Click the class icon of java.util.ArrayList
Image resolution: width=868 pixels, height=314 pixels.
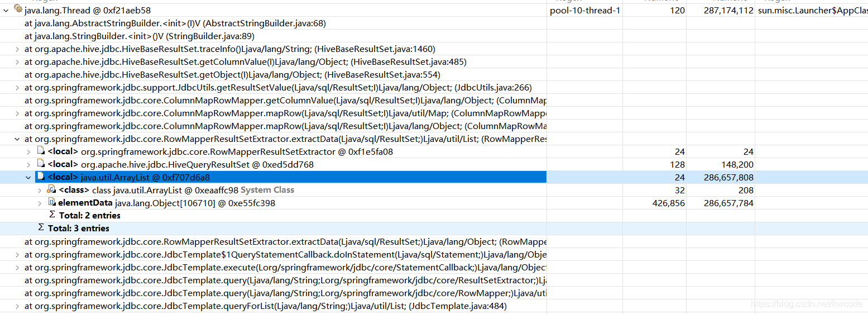tap(51, 189)
